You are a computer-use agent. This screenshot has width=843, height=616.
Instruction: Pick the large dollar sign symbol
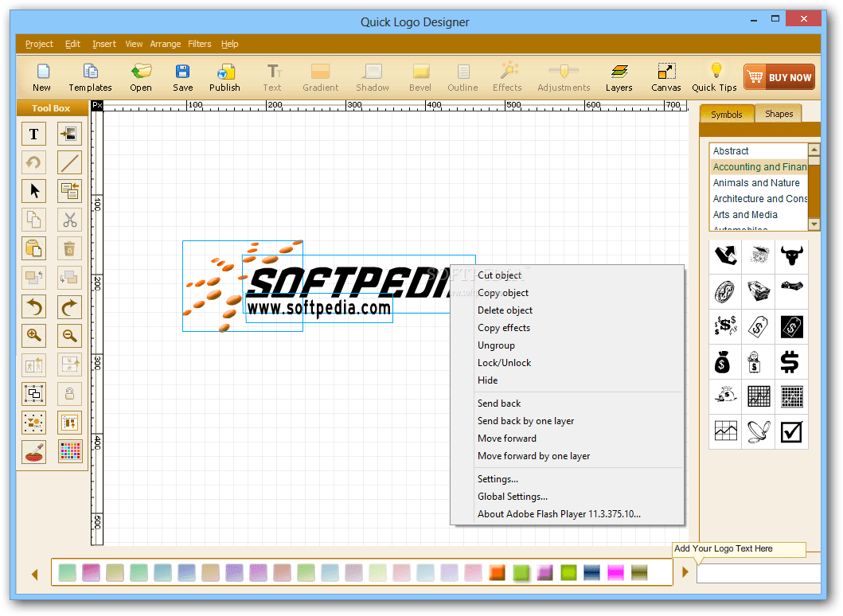point(791,362)
